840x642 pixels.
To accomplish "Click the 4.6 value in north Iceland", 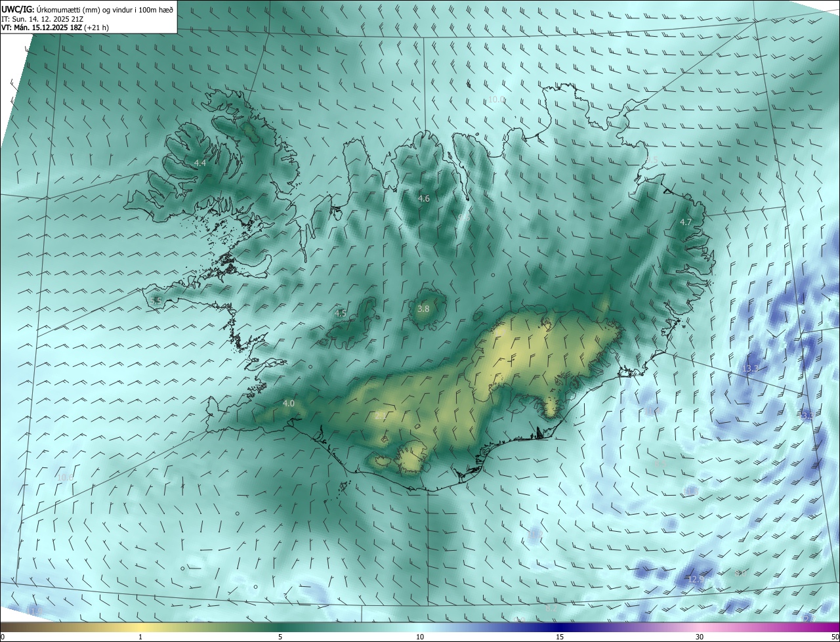I will 423,198.
